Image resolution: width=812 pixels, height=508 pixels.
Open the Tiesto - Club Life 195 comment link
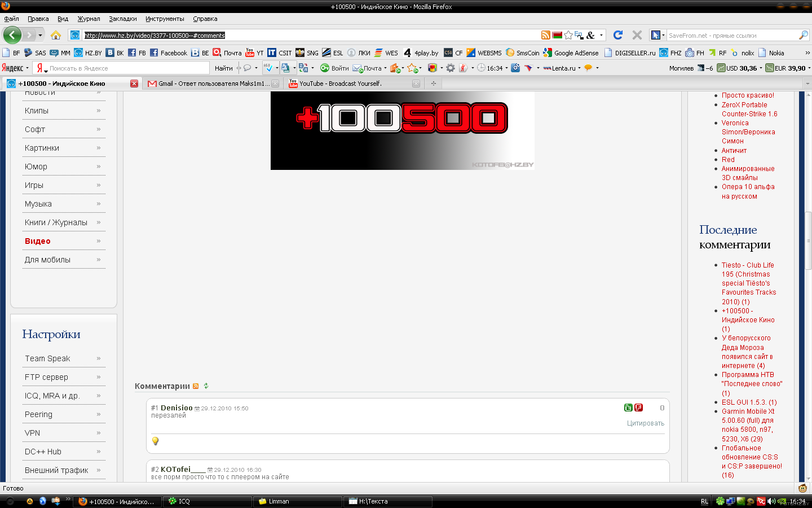click(749, 283)
